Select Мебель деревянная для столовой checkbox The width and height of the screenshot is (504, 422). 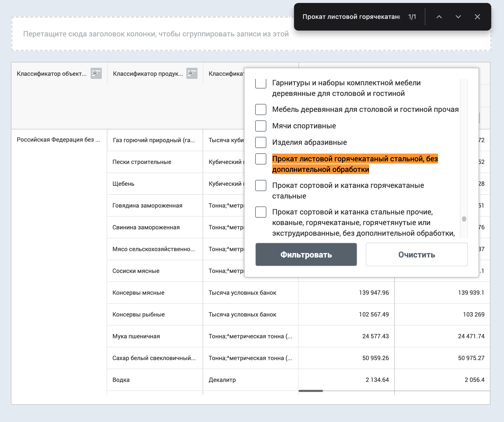click(x=261, y=109)
